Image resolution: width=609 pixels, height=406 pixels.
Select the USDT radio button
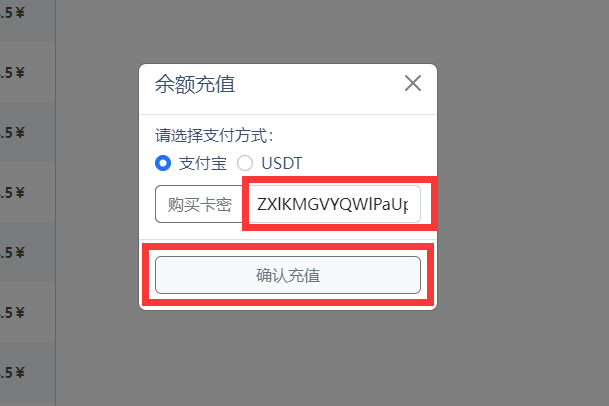coord(245,163)
